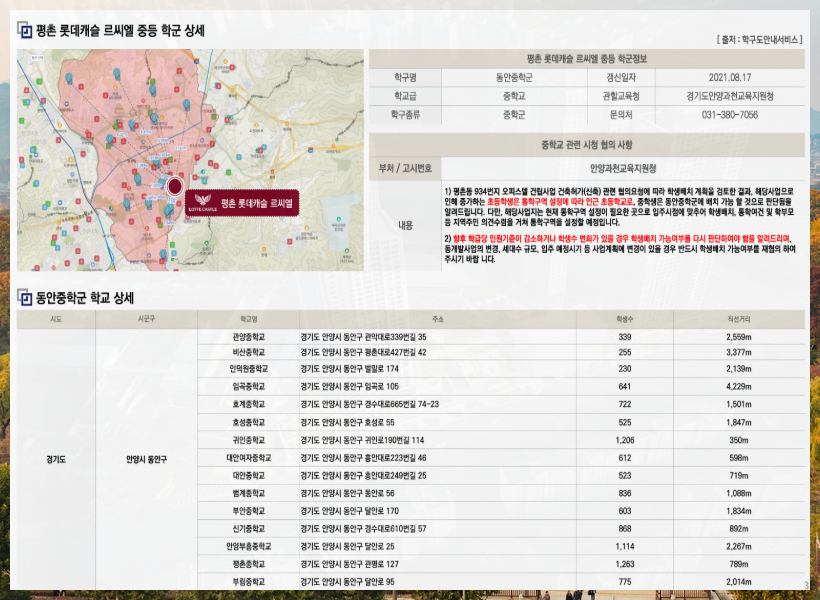This screenshot has height=600, width=820.
Task: Click the contact number 031-380-7056
Action: pyautogui.click(x=730, y=115)
